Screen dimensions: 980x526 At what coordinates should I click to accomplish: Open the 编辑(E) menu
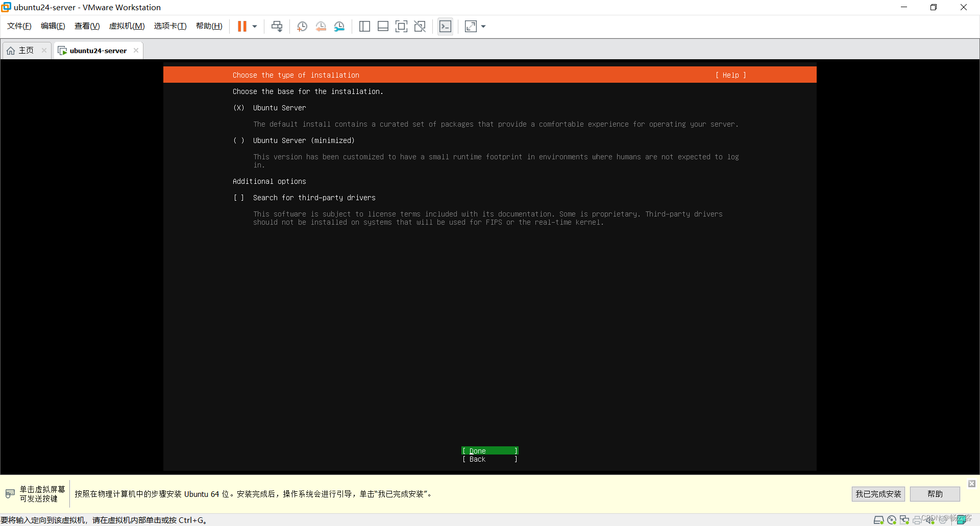coord(53,26)
